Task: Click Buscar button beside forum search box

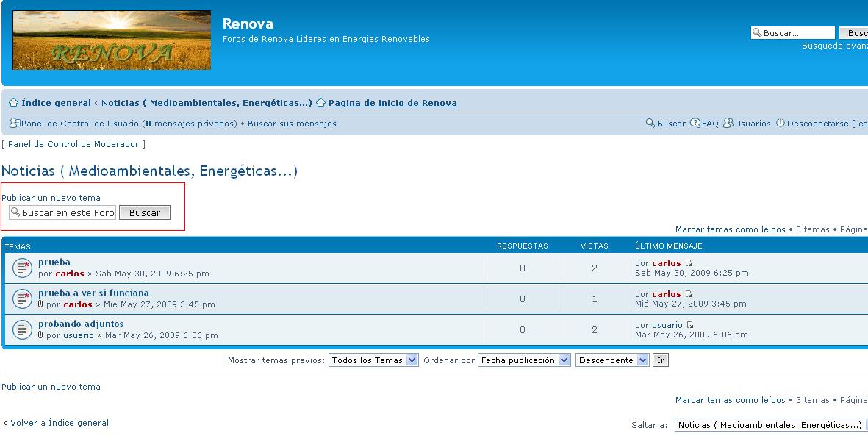Action: [x=145, y=212]
